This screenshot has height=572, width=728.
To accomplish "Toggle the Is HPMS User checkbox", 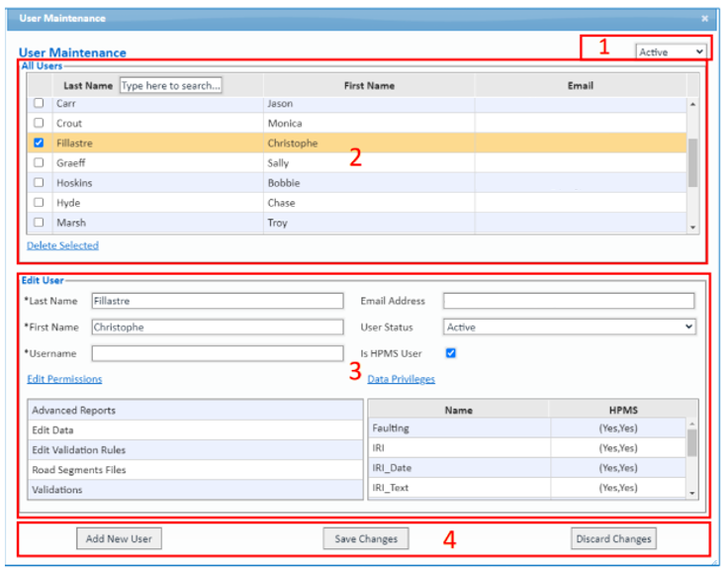I will click(x=451, y=352).
